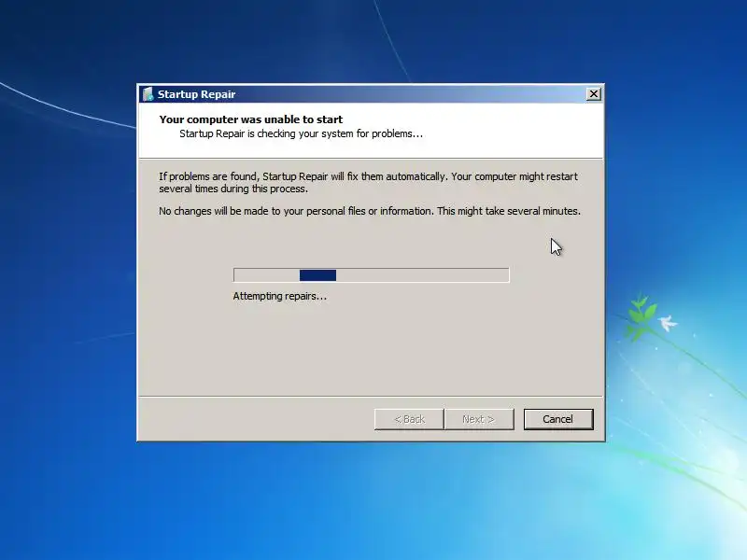747x560 pixels.
Task: Click 'Your computer was unable to start' heading
Action: 250,119
